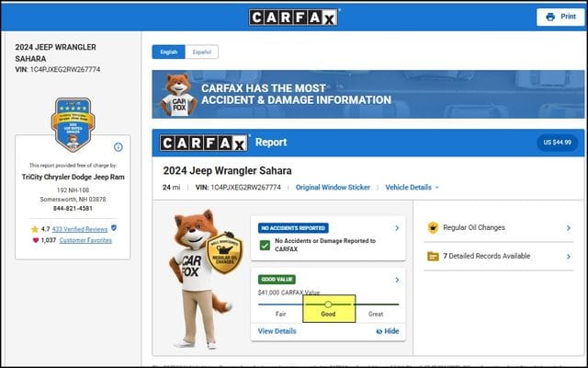Click View Details link
Image resolution: width=588 pixels, height=368 pixels.
click(x=277, y=331)
